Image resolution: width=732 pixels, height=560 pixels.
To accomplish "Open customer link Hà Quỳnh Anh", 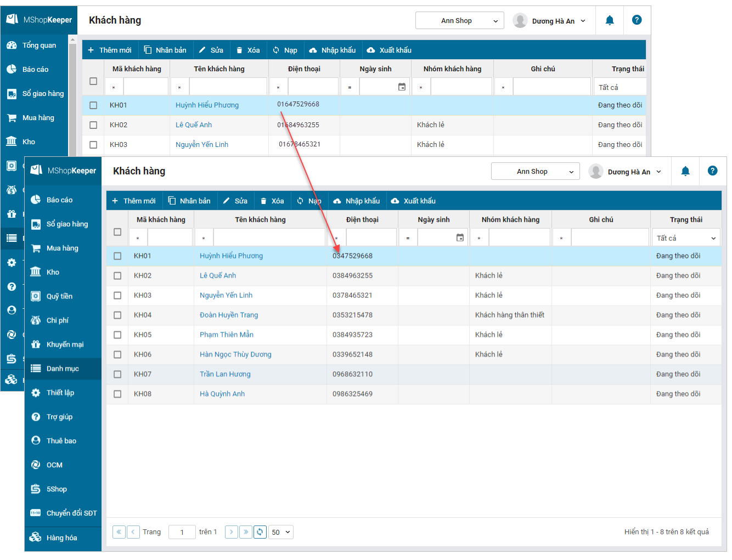I will tap(222, 394).
